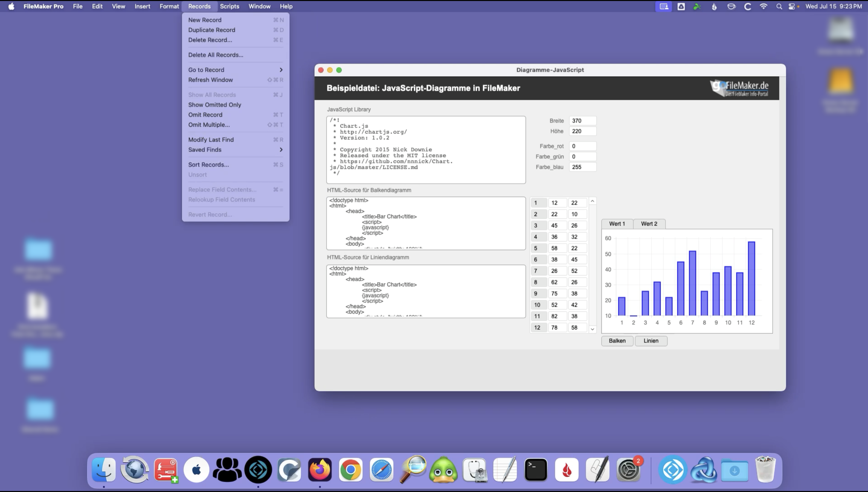Open the grey swirl app in dock
Image resolution: width=868 pixels, height=492 pixels.
[289, 470]
